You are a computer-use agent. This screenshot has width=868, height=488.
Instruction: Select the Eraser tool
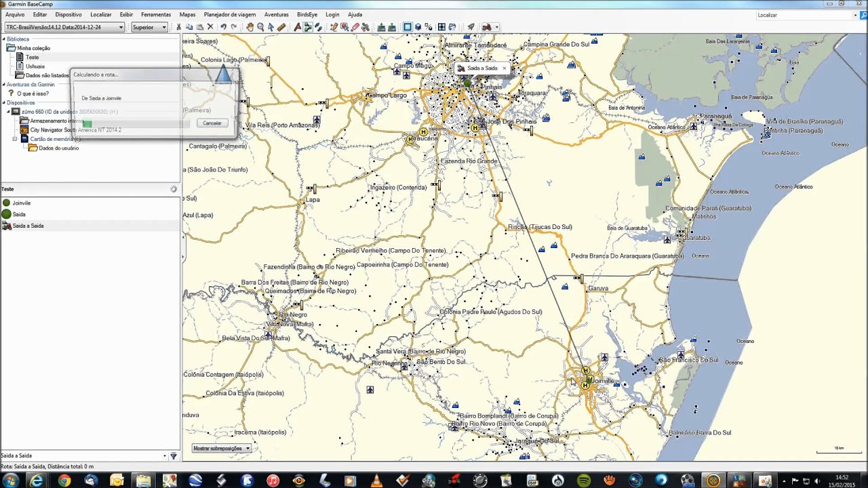[355, 27]
